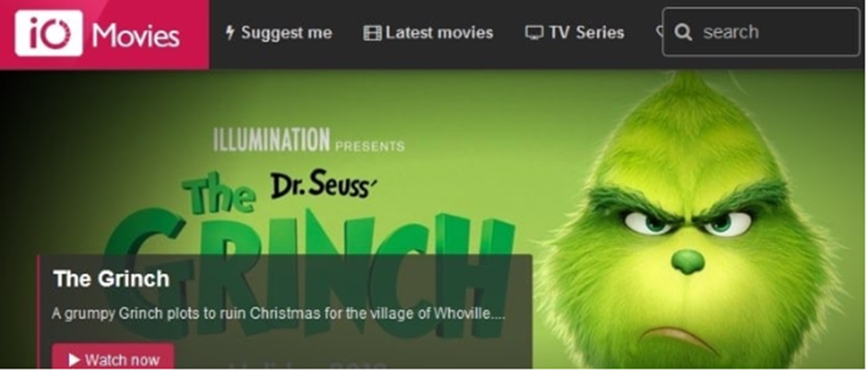Click the iO logo icon
The image size is (868, 372).
49,33
